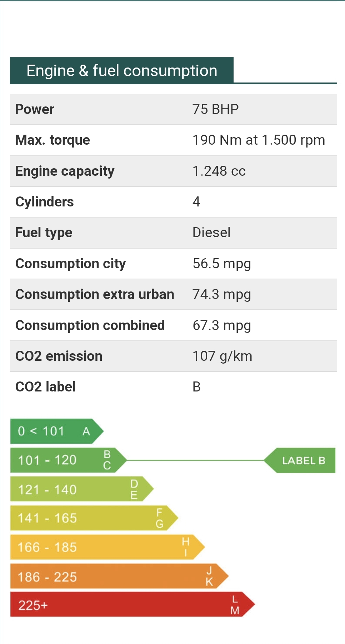Click the 107 g/km CO2 emission value
345x644 pixels.
(222, 356)
